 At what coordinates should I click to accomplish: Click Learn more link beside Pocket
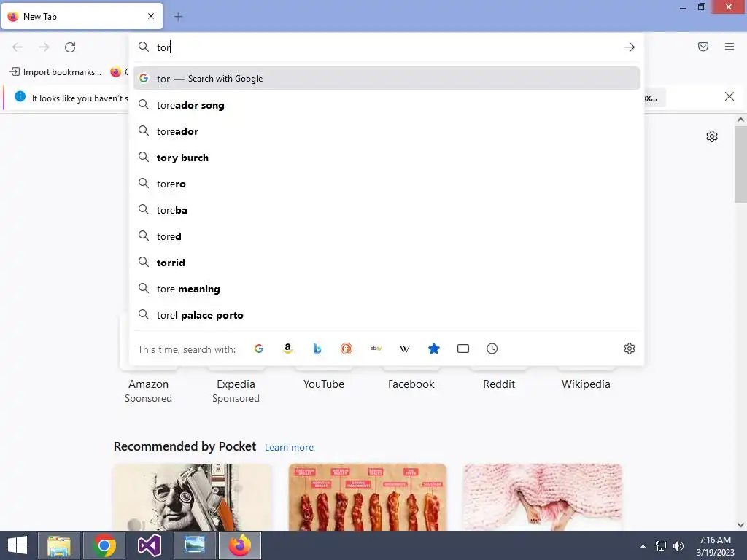pyautogui.click(x=289, y=448)
